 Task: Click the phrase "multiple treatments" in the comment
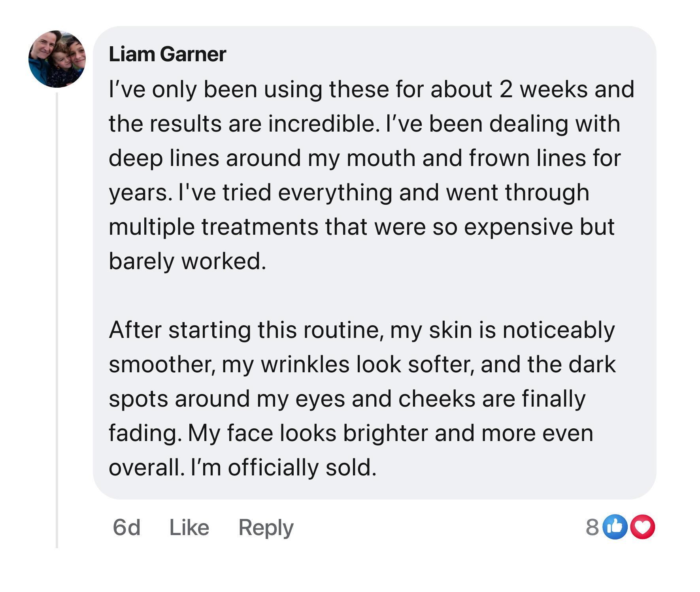pos(213,227)
